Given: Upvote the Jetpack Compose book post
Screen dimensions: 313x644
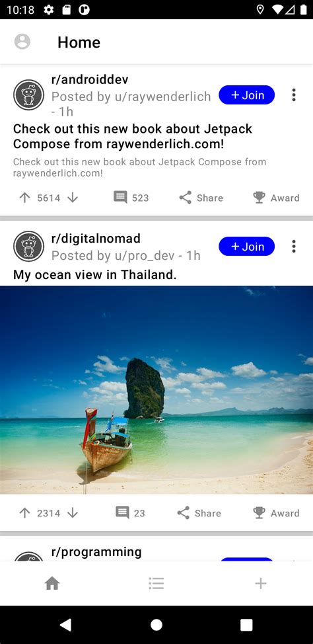Looking at the screenshot, I should (25, 198).
